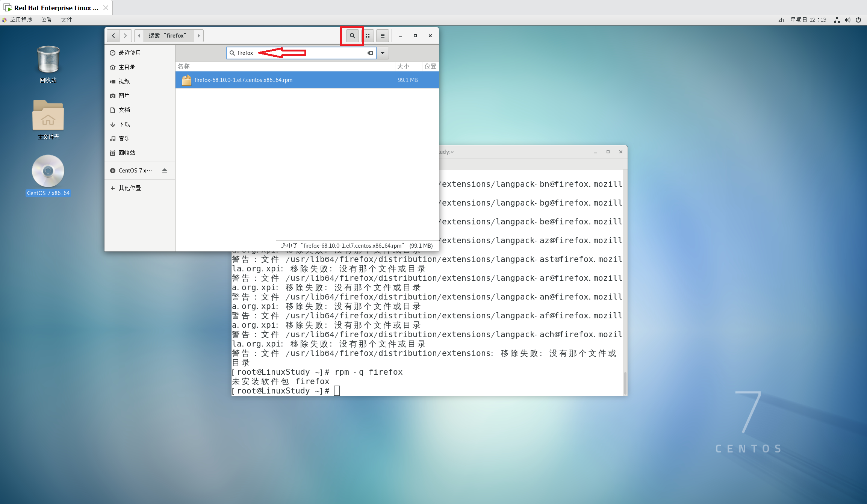Click the document icon in sidebar

click(x=112, y=110)
